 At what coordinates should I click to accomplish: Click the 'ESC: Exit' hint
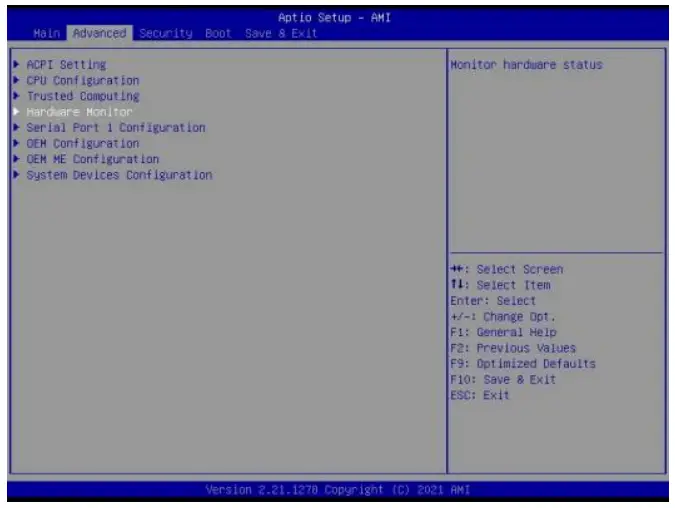pos(480,395)
